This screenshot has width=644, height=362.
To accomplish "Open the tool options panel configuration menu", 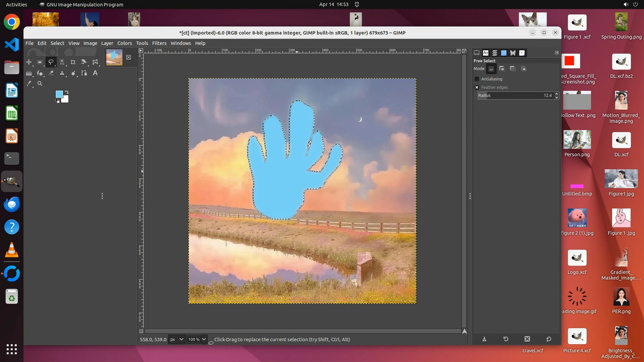I will (x=556, y=53).
